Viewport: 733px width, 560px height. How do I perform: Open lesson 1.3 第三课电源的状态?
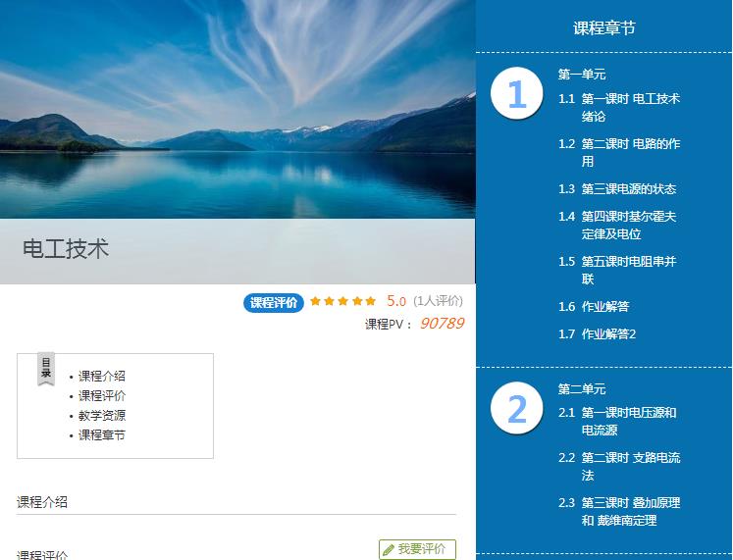[x=617, y=189]
